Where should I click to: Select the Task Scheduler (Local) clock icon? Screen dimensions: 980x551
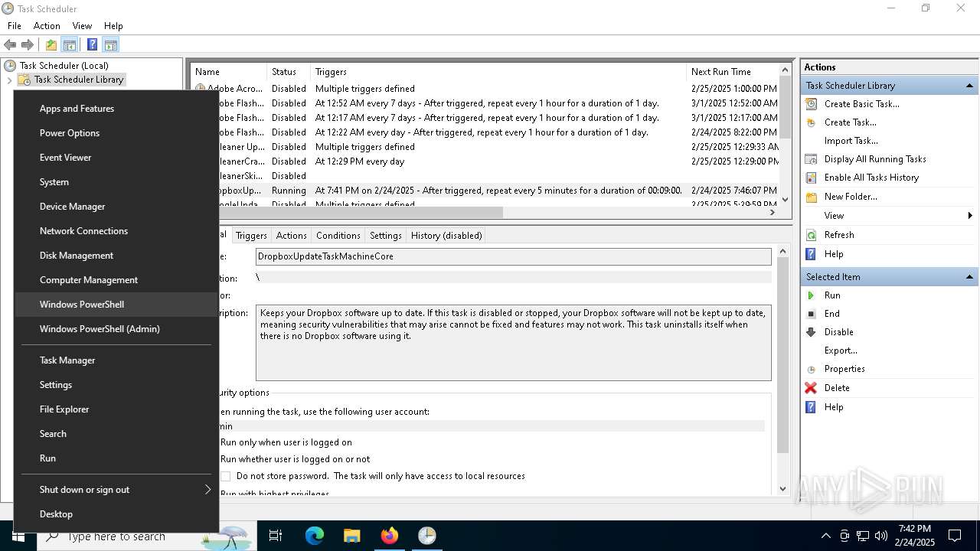(x=10, y=66)
